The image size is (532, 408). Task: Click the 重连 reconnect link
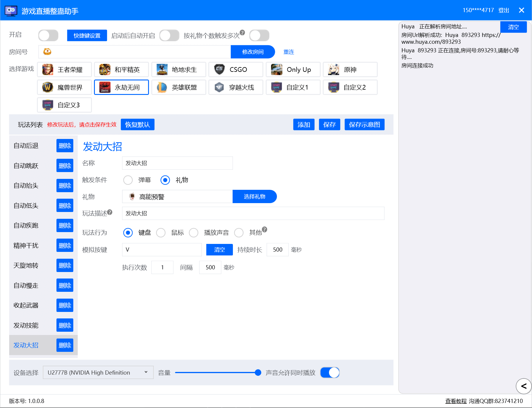(x=289, y=52)
